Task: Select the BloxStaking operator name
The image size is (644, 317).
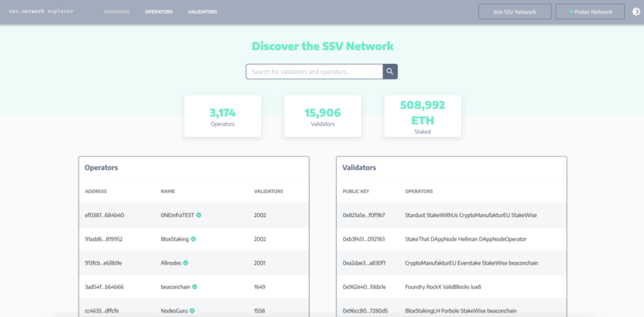Action: pos(174,239)
